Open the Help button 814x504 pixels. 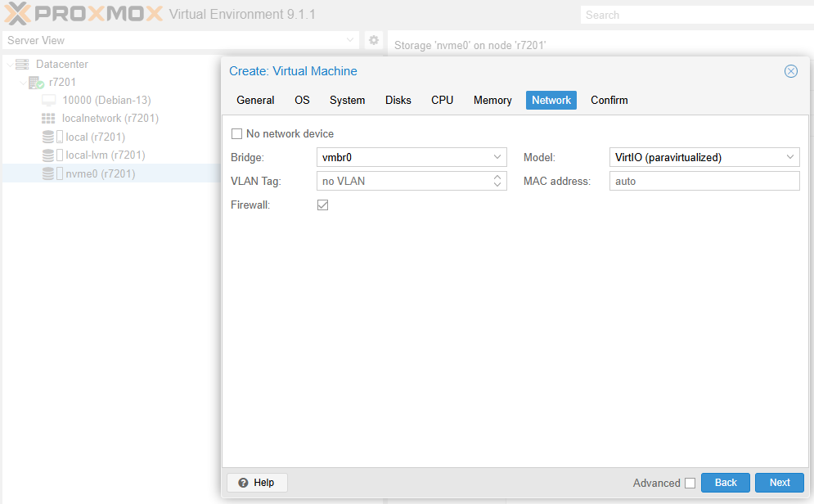[x=257, y=483]
